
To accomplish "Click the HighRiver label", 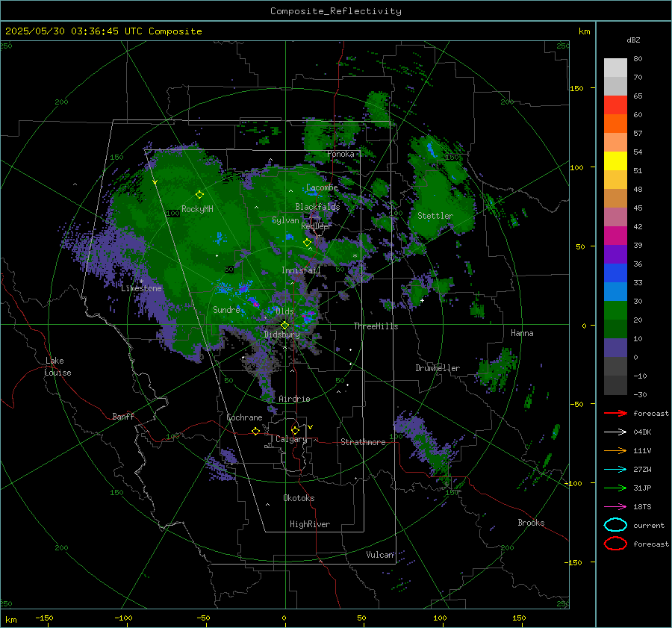I will tap(310, 524).
